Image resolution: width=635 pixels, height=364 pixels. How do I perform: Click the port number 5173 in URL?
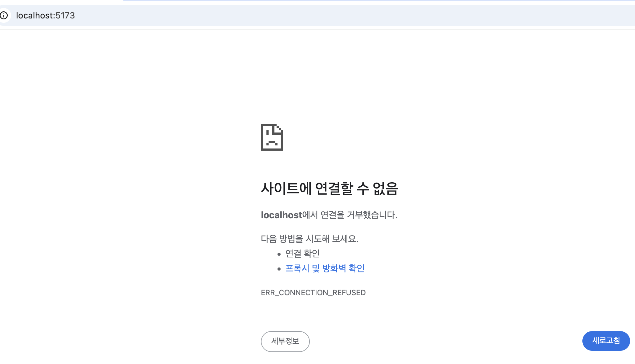[x=65, y=15]
